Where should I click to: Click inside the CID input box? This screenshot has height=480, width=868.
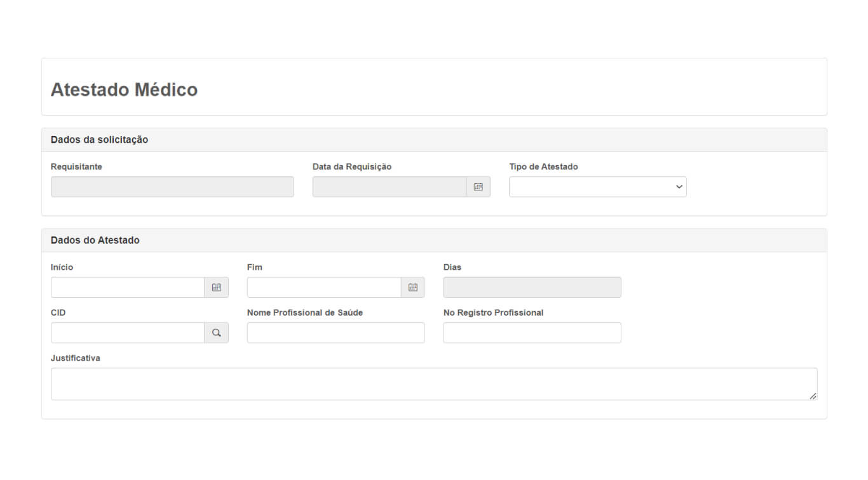128,333
